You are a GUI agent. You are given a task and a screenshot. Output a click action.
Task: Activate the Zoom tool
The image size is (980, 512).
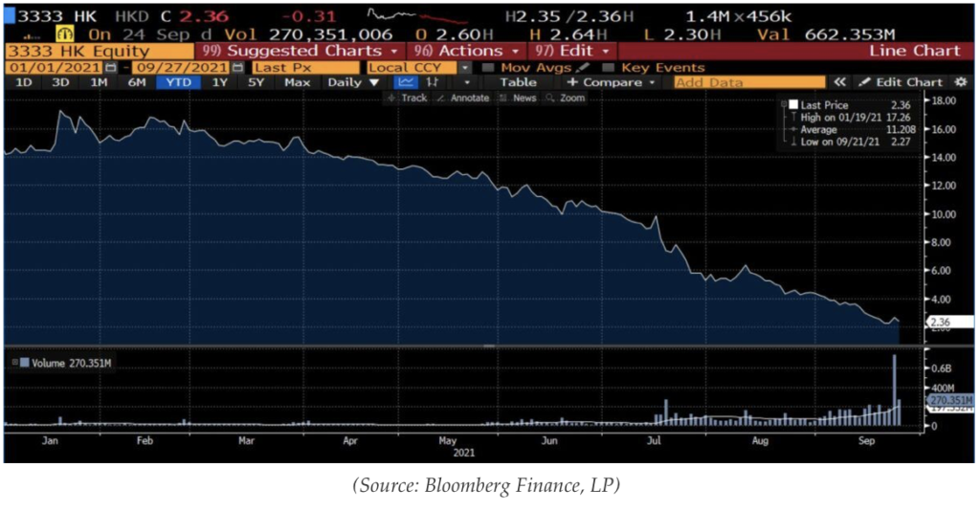tap(565, 99)
